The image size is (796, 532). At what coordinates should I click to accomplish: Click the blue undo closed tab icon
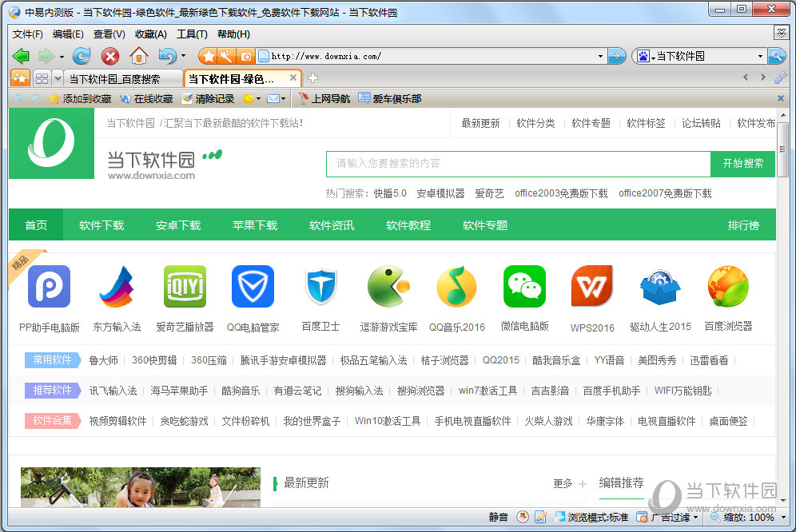(x=168, y=56)
